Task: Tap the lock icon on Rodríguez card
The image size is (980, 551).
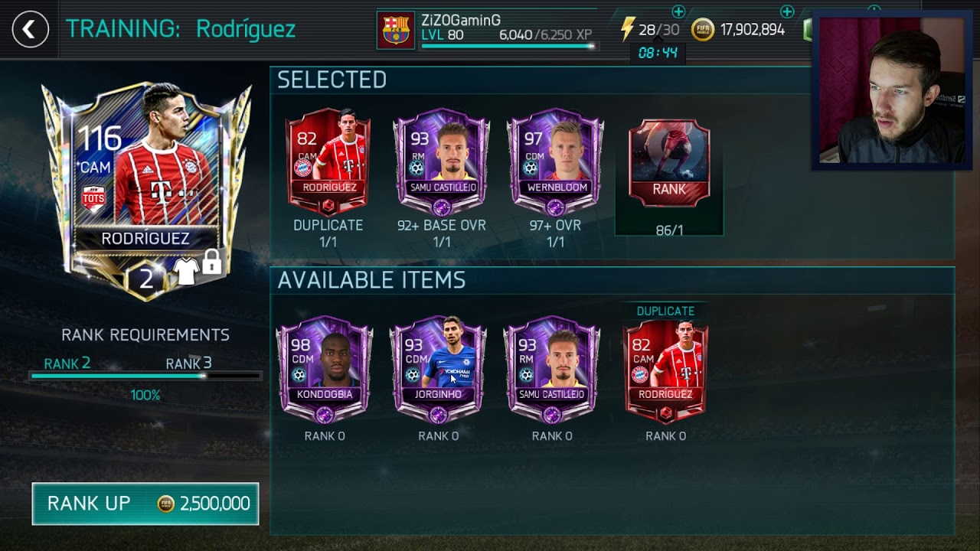Action: coord(212,263)
